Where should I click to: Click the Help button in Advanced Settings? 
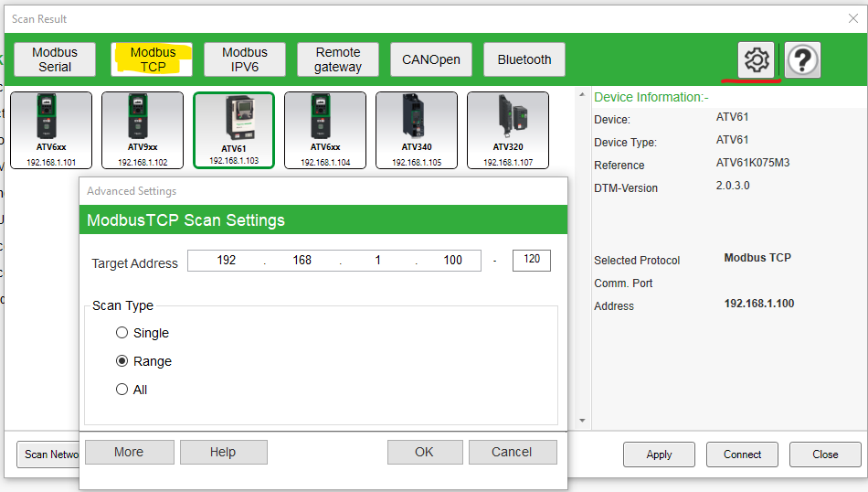pos(223,452)
